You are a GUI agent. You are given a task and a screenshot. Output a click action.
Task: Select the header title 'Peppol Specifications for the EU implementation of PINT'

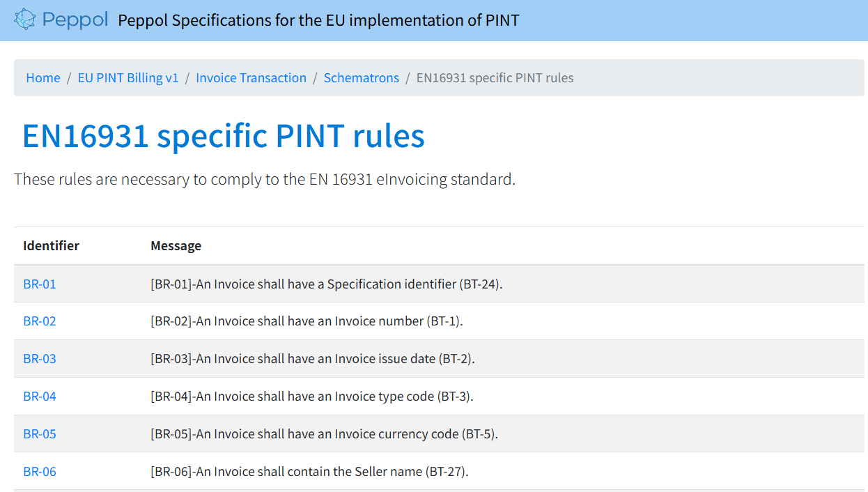(318, 20)
